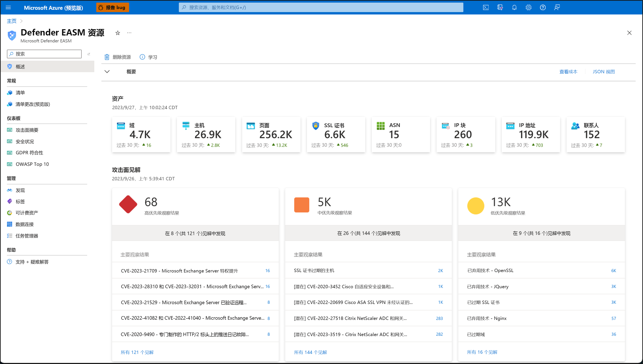The image size is (643, 364).
Task: Click the red high-priority diamond
Action: (x=128, y=204)
